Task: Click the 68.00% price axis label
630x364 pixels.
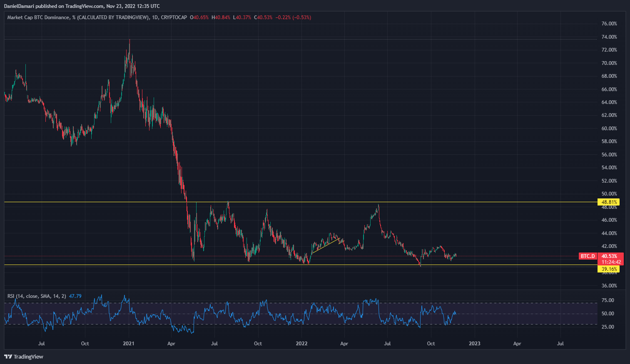Action: point(609,76)
